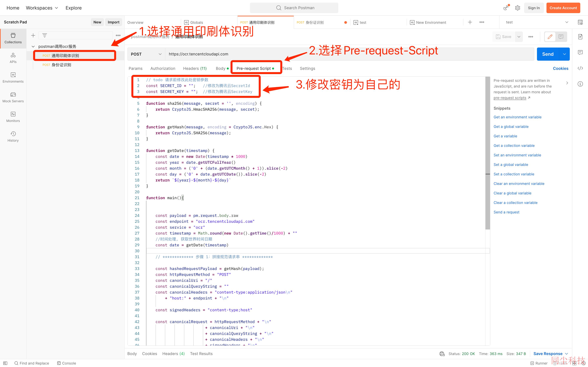Open the Headers (11) request tab

tap(195, 69)
